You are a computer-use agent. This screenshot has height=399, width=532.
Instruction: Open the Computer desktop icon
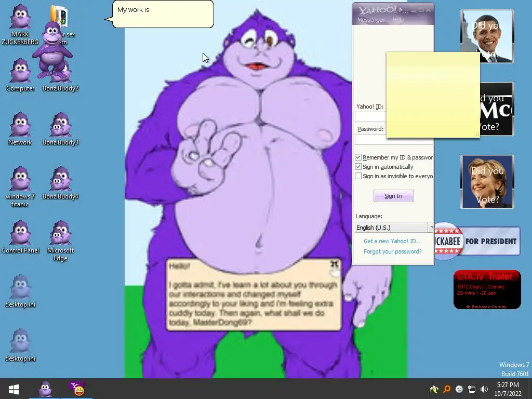pyautogui.click(x=20, y=75)
